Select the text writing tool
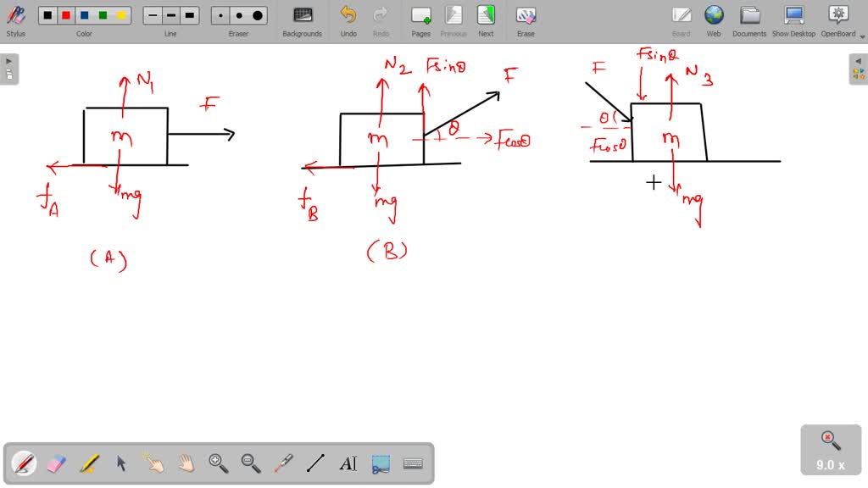 point(348,463)
